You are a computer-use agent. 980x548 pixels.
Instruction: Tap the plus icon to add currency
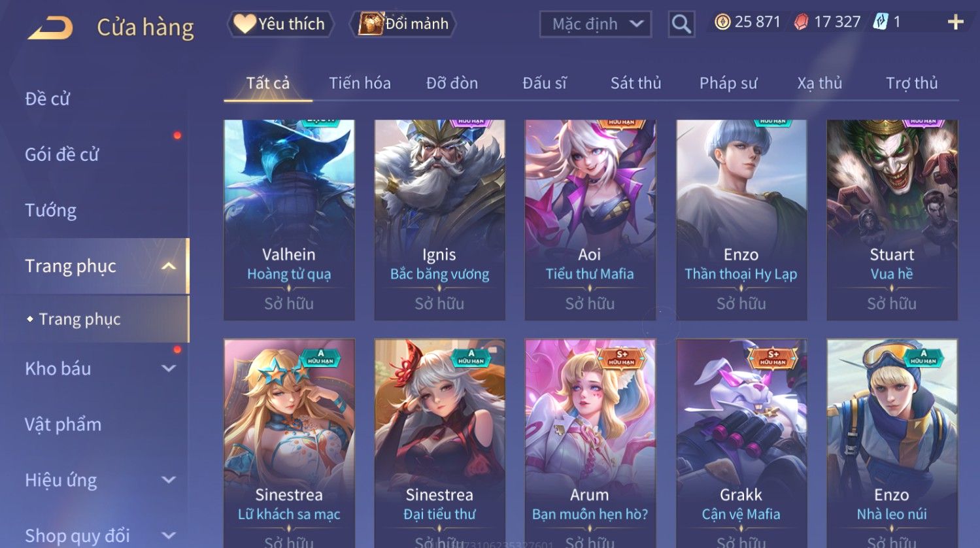click(955, 23)
